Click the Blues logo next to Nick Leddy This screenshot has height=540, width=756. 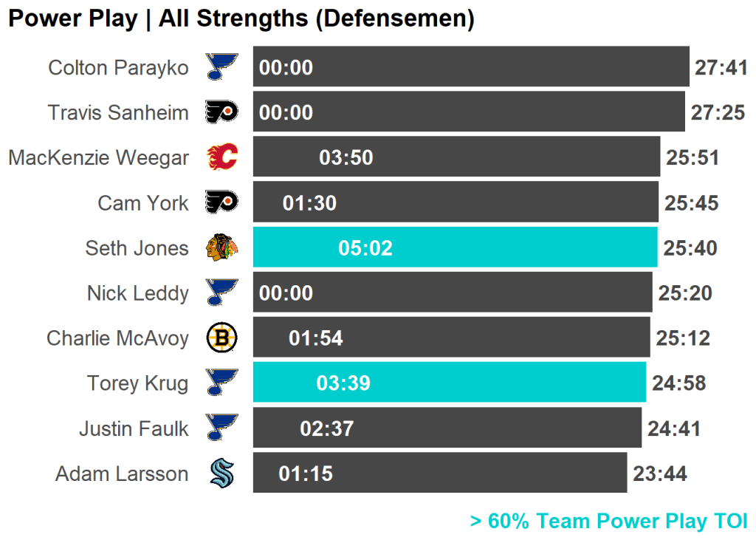221,293
